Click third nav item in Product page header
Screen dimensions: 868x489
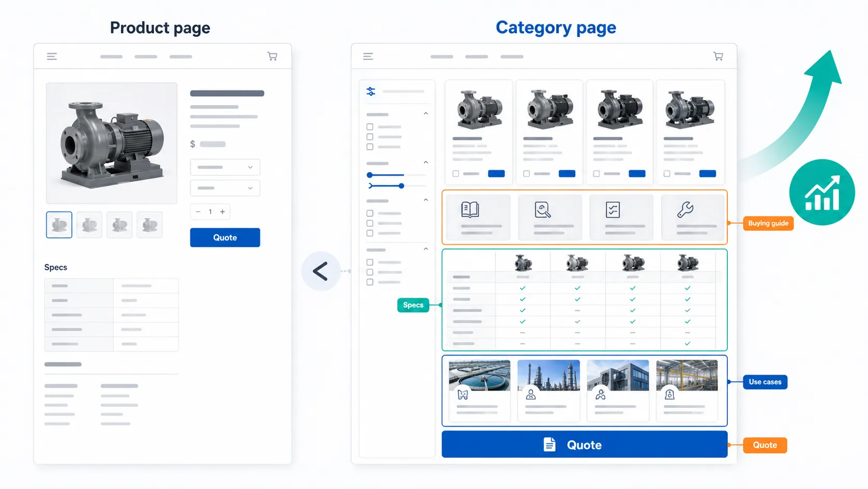[x=181, y=57]
